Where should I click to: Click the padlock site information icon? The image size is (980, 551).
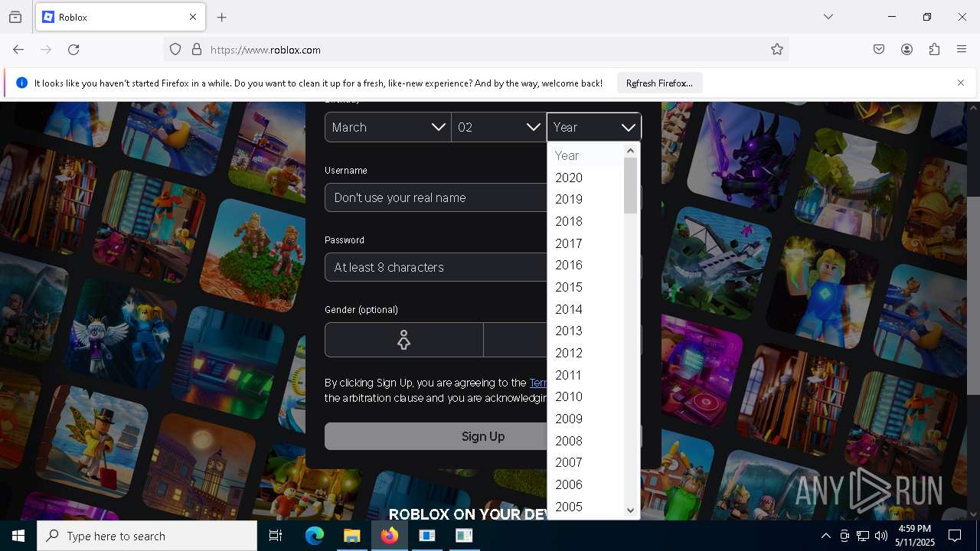(197, 50)
